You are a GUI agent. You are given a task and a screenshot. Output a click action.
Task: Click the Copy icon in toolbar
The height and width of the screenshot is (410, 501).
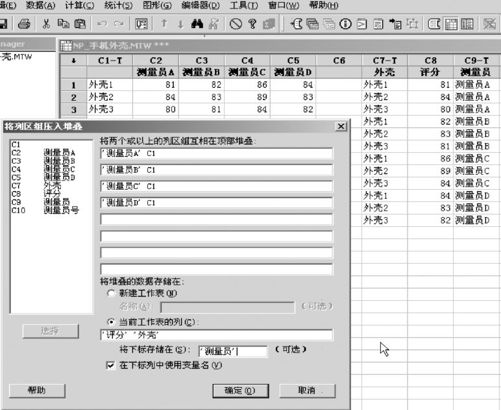(x=63, y=24)
